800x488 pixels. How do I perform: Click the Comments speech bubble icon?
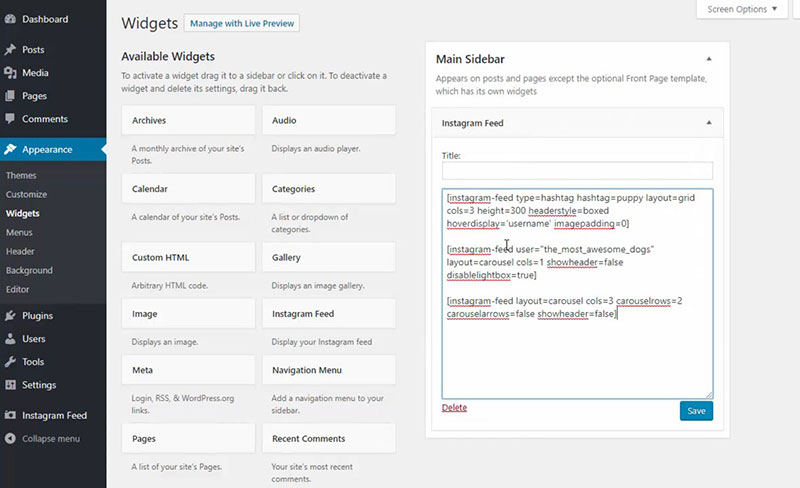click(10, 118)
